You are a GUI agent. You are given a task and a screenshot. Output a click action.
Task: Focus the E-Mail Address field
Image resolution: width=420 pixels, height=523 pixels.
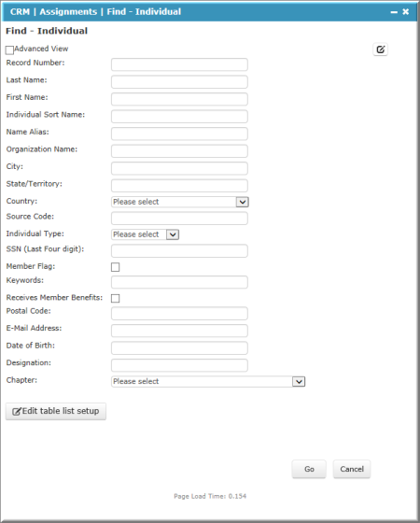point(179,331)
